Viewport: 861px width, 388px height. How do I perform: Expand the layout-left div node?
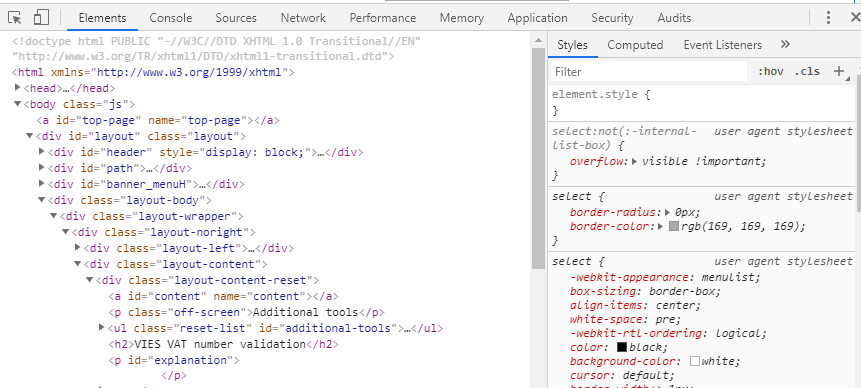(x=78, y=248)
